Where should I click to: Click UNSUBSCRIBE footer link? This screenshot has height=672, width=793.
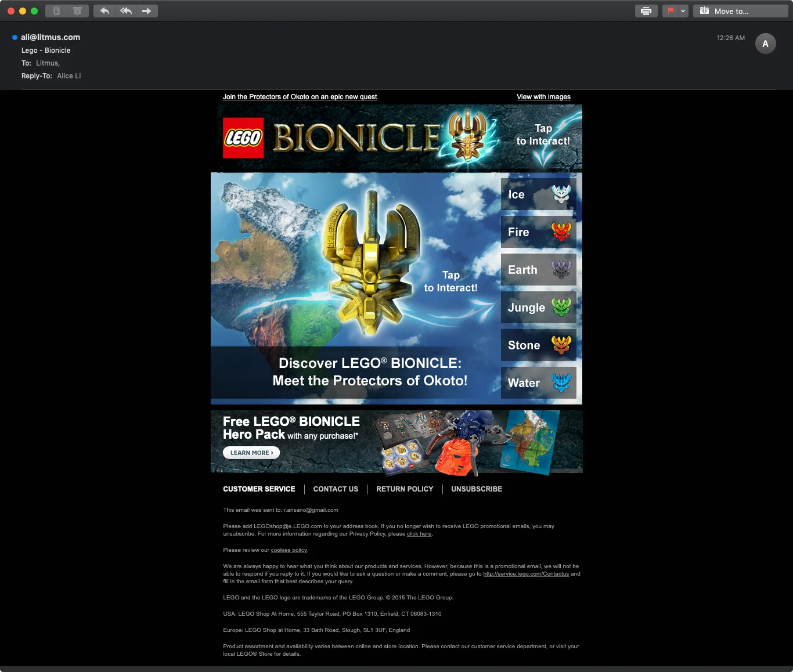point(477,489)
